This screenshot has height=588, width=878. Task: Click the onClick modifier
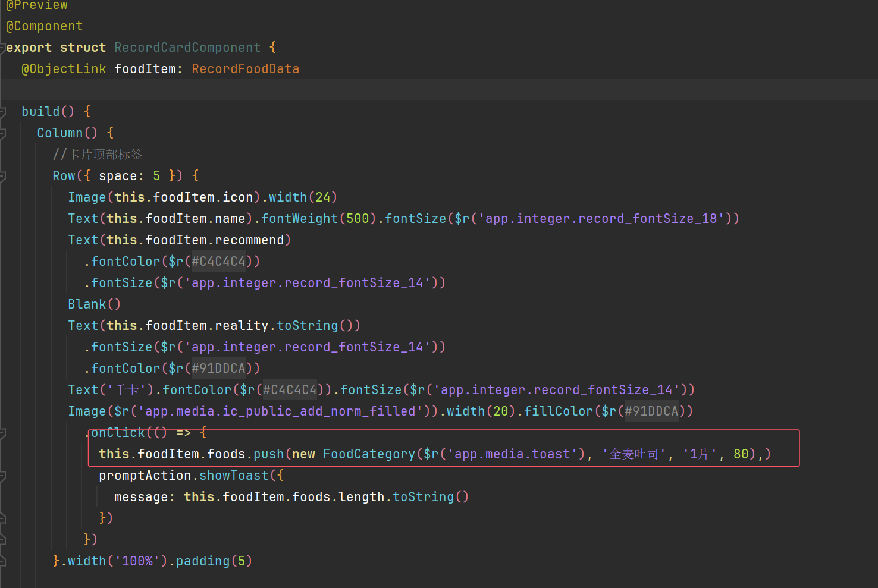pos(118,433)
